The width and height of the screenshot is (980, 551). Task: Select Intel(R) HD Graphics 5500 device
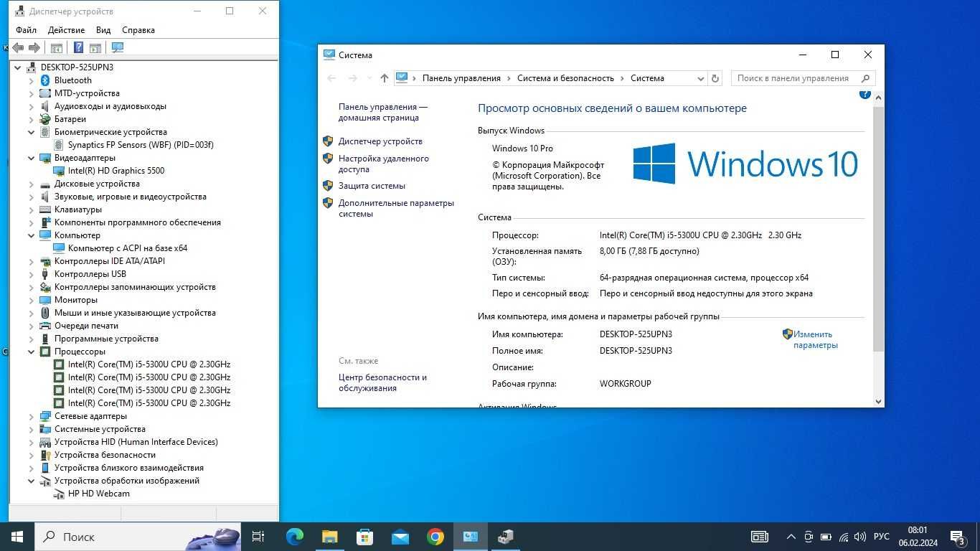click(116, 171)
